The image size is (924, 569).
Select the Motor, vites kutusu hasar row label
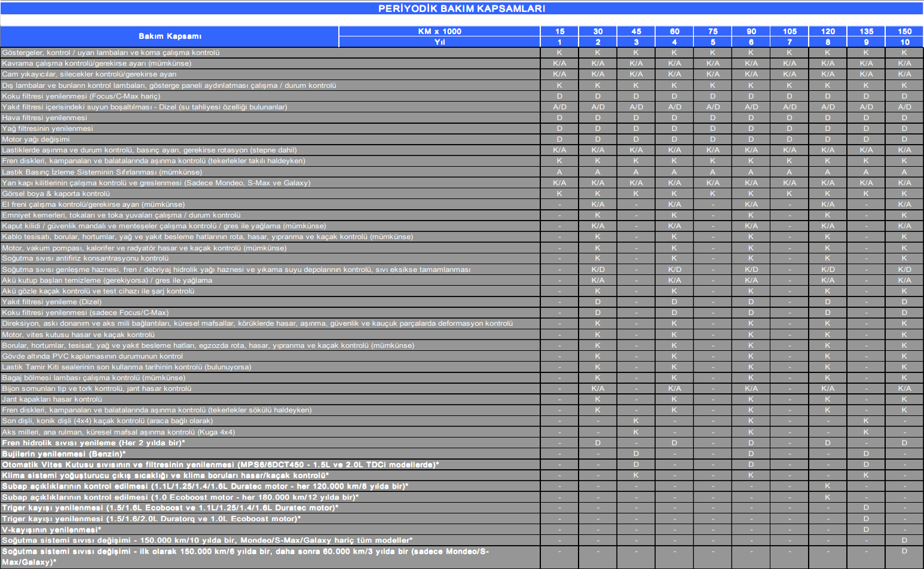click(x=78, y=335)
